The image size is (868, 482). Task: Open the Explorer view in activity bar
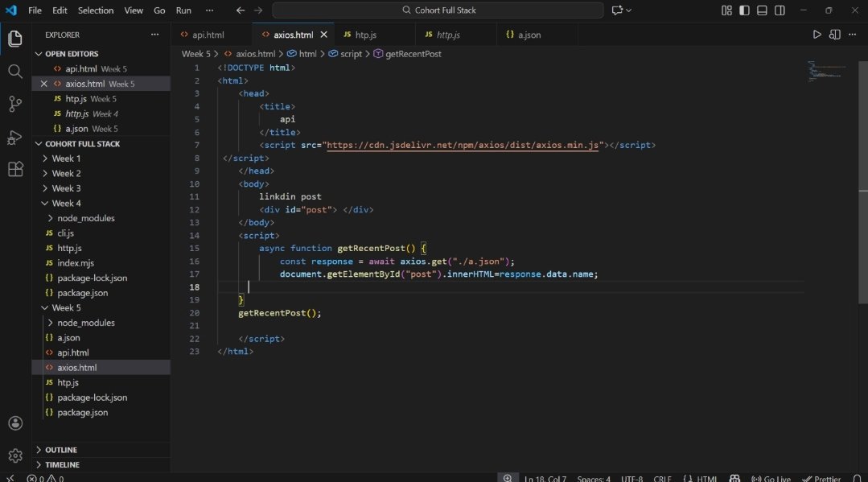(x=15, y=39)
